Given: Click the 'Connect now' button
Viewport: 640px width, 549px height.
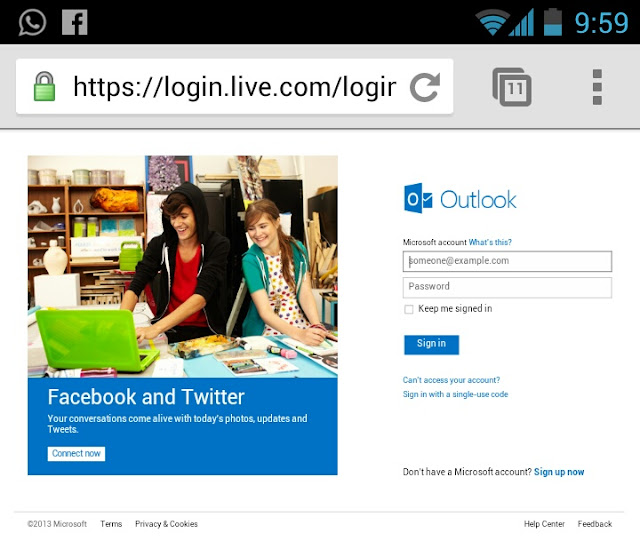Looking at the screenshot, I should pyautogui.click(x=76, y=453).
